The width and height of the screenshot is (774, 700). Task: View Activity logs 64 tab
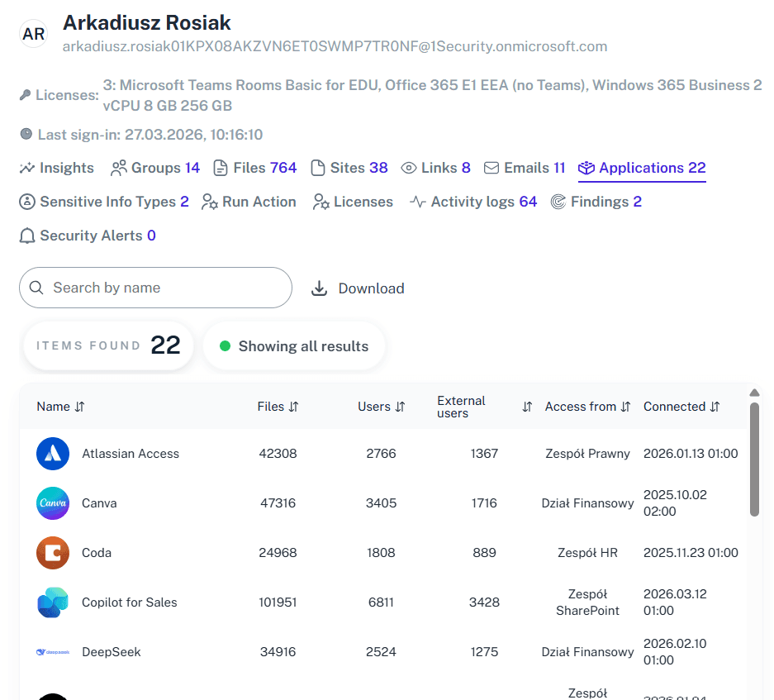472,202
